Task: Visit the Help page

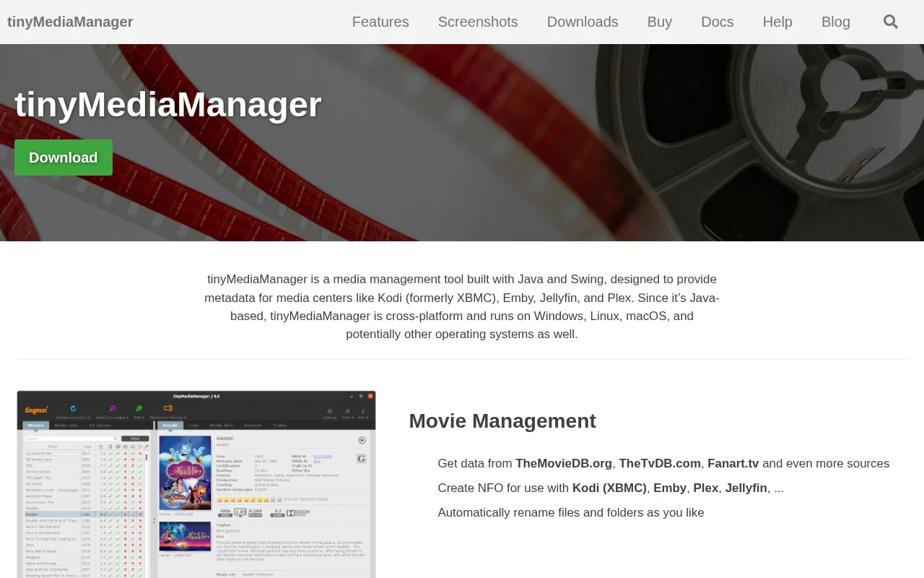Action: [x=777, y=22]
